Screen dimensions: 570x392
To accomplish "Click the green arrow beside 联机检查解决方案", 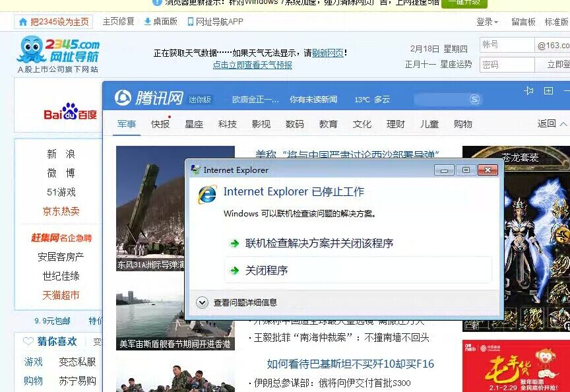I will (234, 244).
